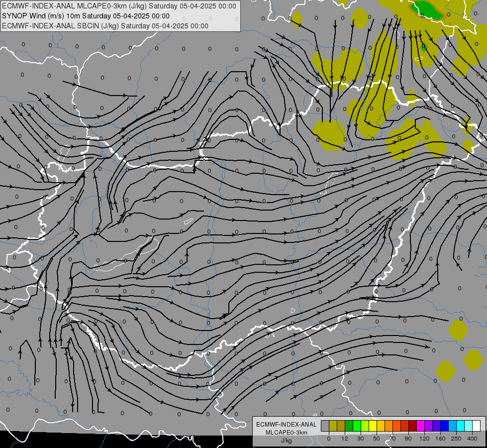Select the olive swatch in the color scale
Image resolution: width=487 pixels, height=448 pixels.
point(333,426)
